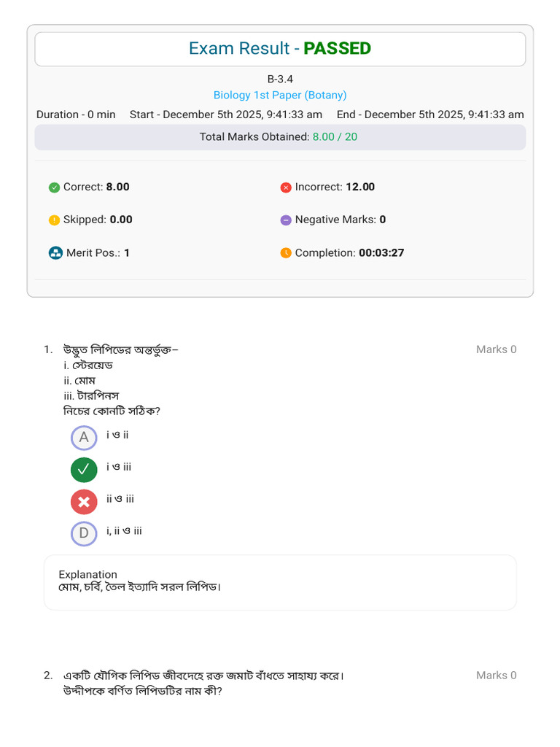Click question 2 text
The image size is (560, 747).
point(203,683)
